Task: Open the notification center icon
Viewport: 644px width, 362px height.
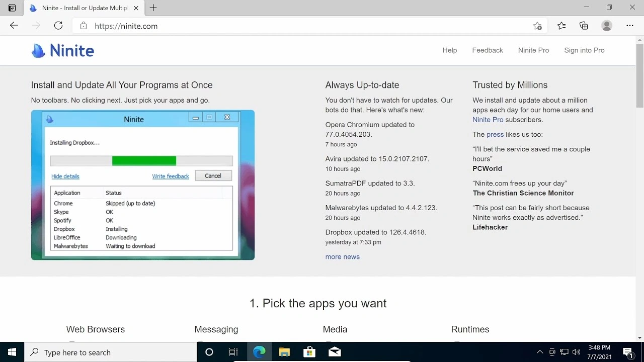Action: (628, 352)
